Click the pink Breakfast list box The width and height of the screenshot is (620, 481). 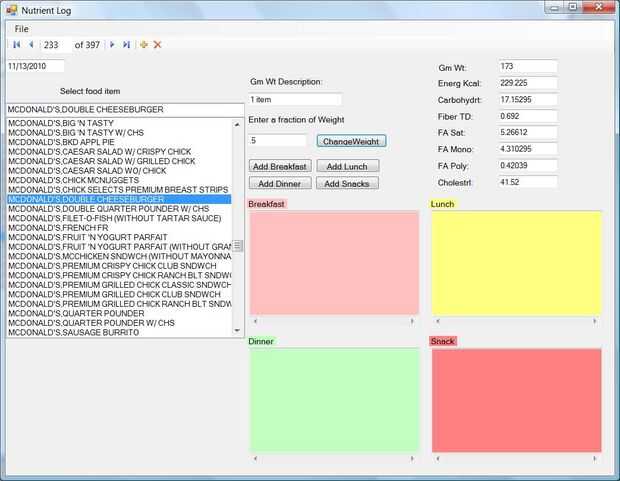pyautogui.click(x=334, y=263)
